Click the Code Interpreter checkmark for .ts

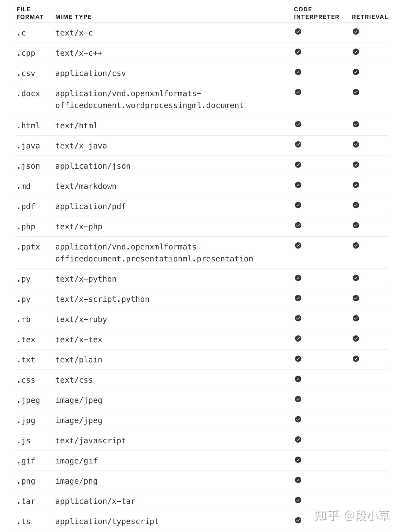click(x=298, y=520)
